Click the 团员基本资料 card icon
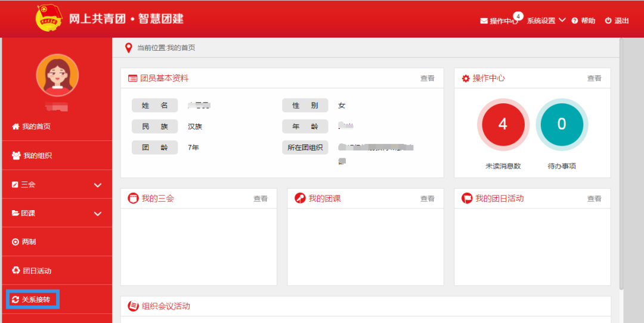644x323 pixels. tap(132, 78)
